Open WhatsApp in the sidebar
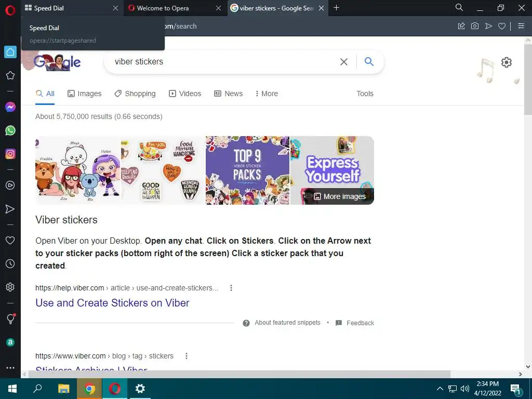This screenshot has height=399, width=532. click(10, 130)
